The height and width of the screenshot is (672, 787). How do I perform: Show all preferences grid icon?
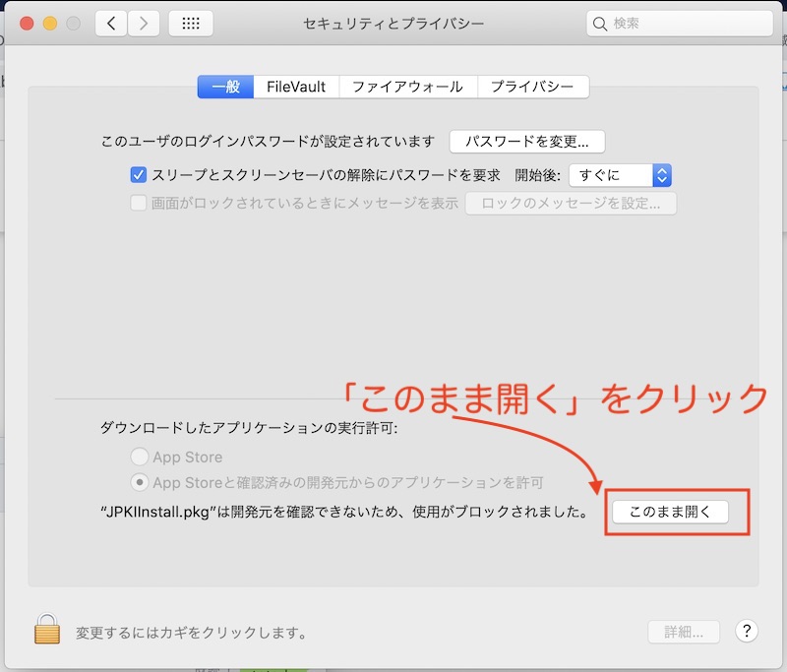pos(191,24)
